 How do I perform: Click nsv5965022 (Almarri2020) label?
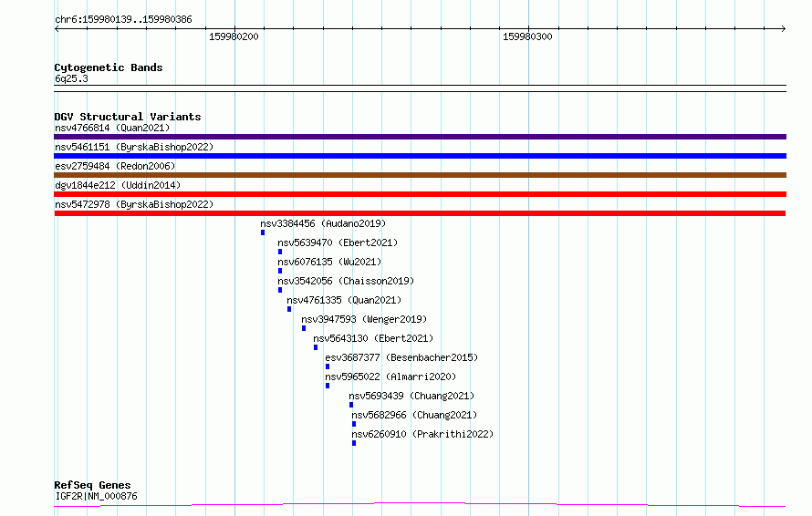click(x=390, y=377)
